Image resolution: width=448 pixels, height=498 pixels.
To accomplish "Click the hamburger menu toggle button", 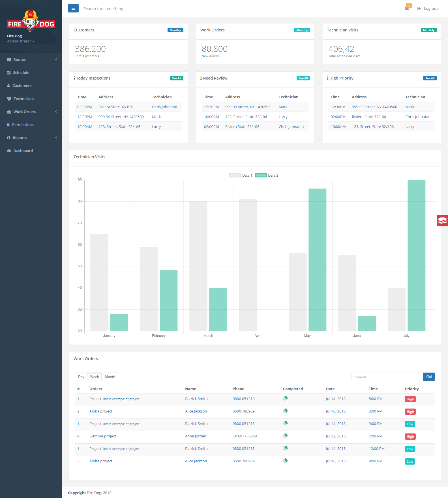I will point(73,8).
